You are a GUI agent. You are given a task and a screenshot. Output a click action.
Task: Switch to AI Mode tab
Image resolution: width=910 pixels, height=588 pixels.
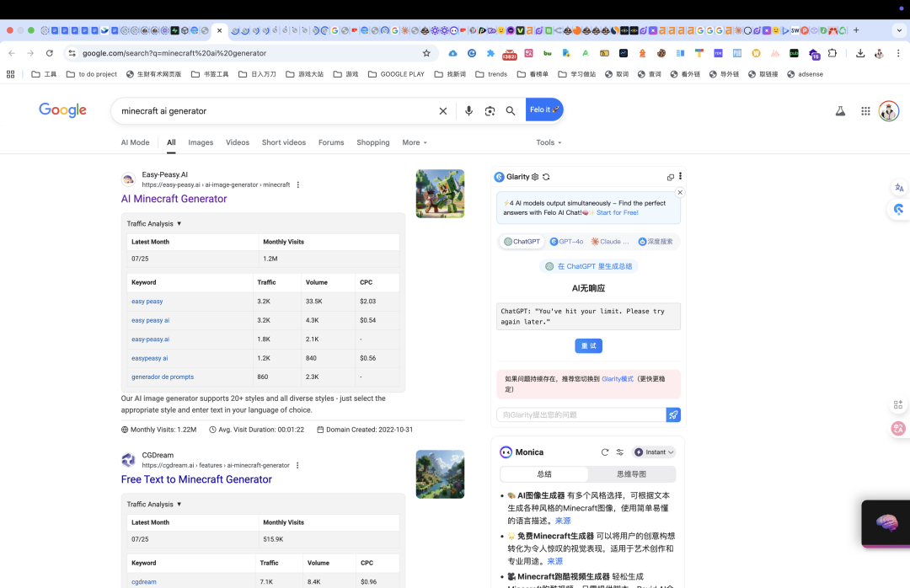coord(135,142)
